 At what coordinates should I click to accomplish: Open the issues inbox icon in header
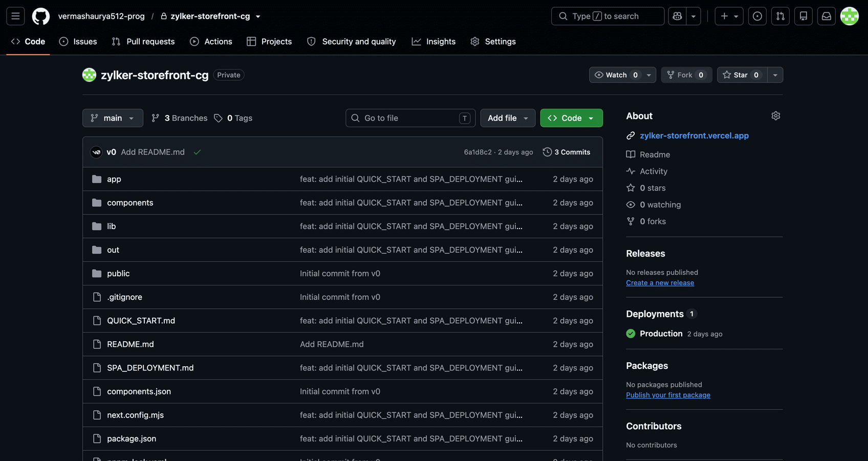(x=757, y=16)
